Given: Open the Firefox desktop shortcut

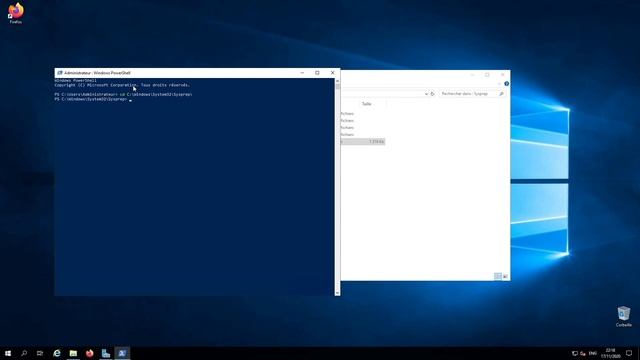Looking at the screenshot, I should (x=16, y=13).
